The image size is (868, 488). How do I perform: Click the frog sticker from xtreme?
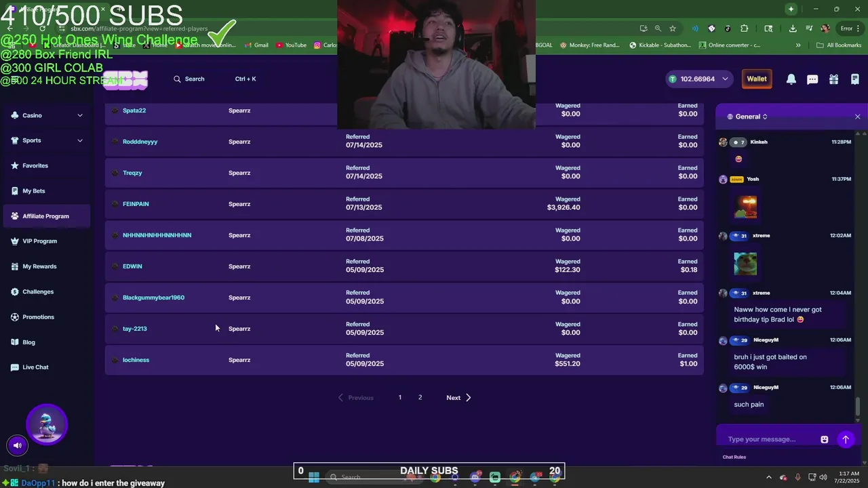745,264
